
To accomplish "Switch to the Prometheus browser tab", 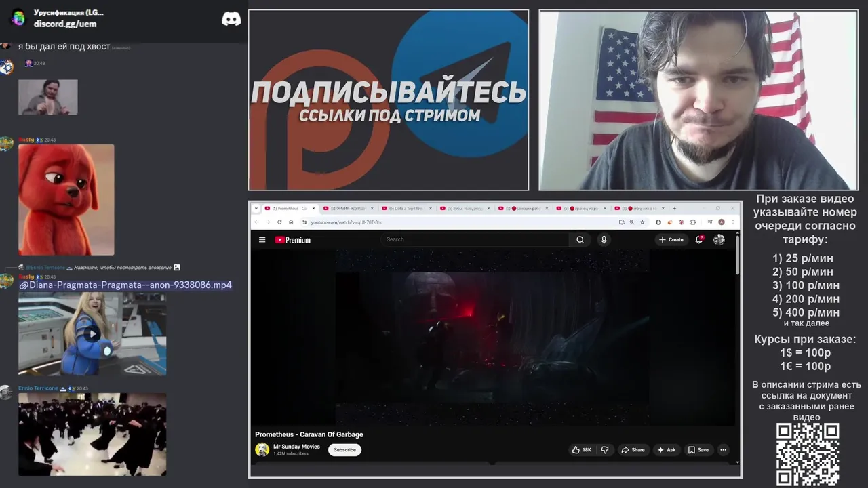I will click(290, 208).
